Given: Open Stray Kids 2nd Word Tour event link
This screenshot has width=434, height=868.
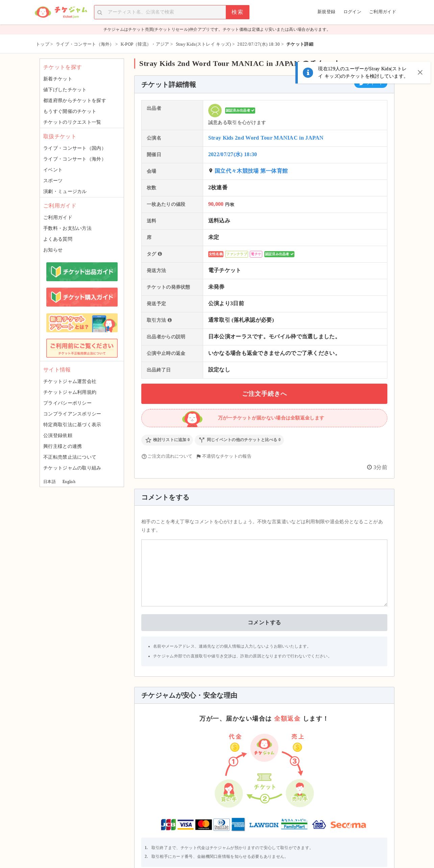Looking at the screenshot, I should (x=266, y=138).
